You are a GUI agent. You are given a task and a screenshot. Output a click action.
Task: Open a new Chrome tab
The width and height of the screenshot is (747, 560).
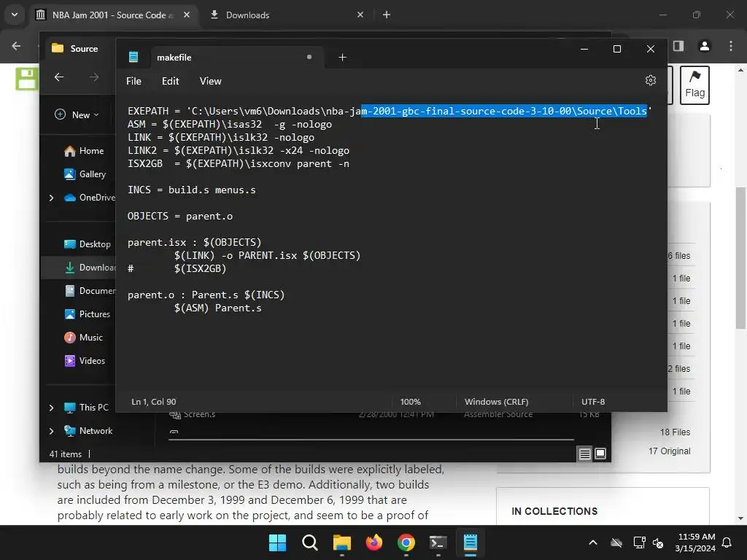click(387, 15)
